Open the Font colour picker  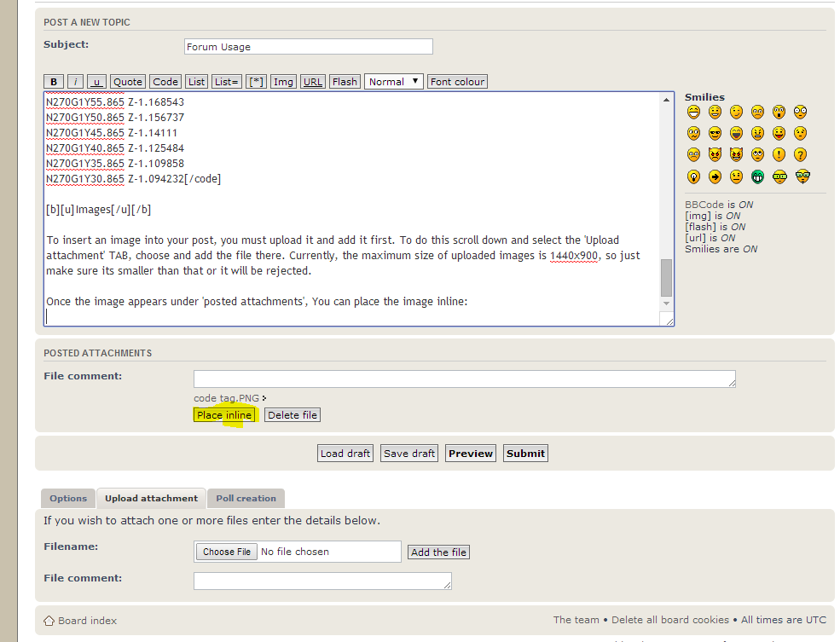[457, 82]
